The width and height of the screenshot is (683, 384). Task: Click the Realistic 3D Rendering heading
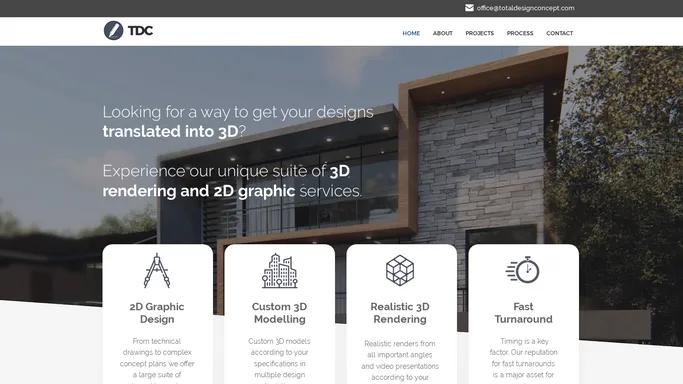pos(400,313)
